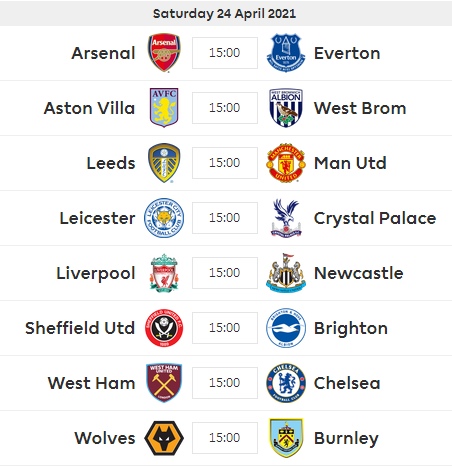Click the Everton club badge
Image resolution: width=452 pixels, height=468 pixels.
coord(286,53)
